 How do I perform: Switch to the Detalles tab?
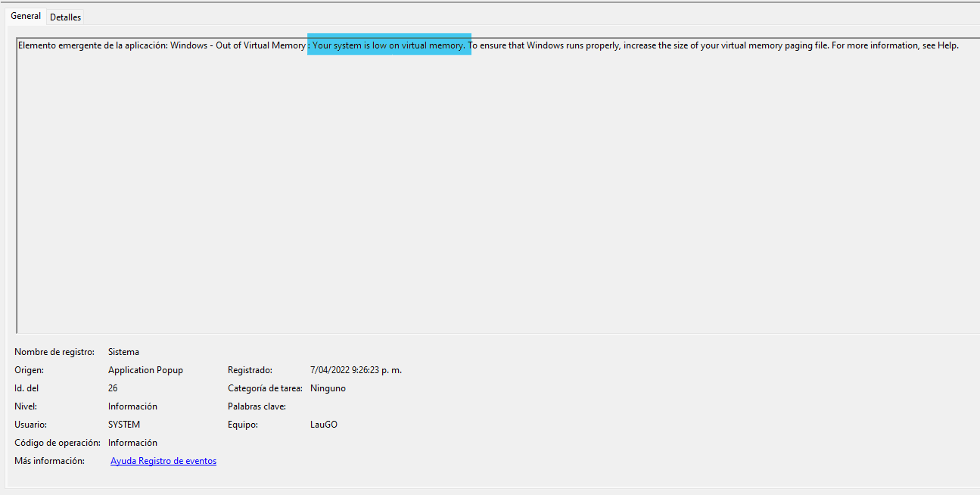[66, 17]
